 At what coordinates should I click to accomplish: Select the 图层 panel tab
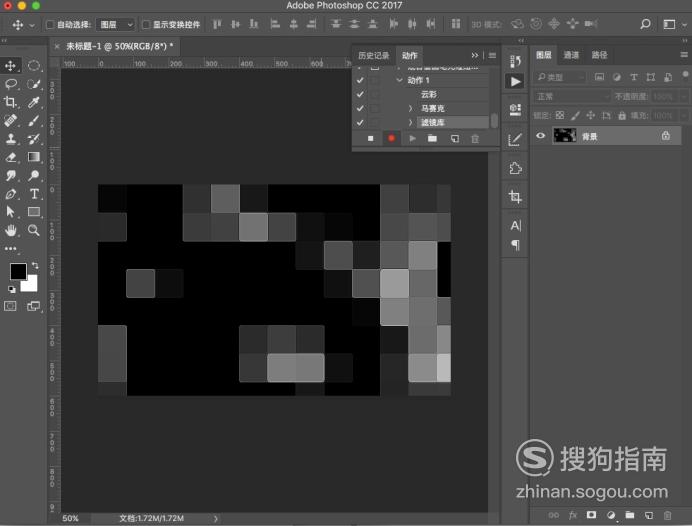click(x=543, y=55)
